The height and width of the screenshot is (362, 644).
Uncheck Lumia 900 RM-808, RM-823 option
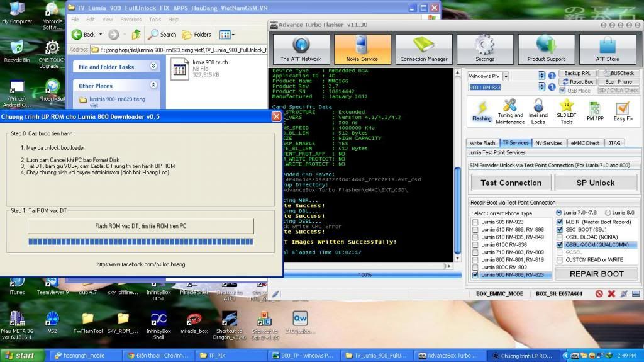[x=475, y=274]
